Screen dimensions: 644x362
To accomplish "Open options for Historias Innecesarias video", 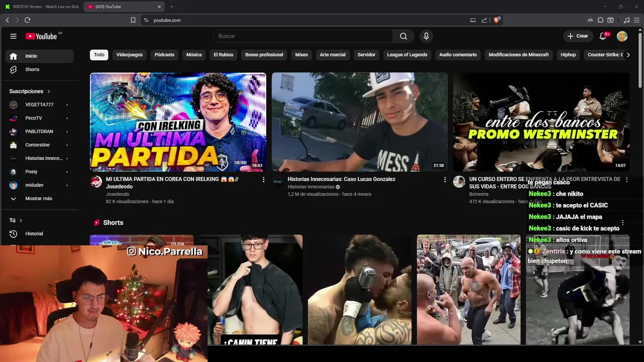I will tap(445, 179).
